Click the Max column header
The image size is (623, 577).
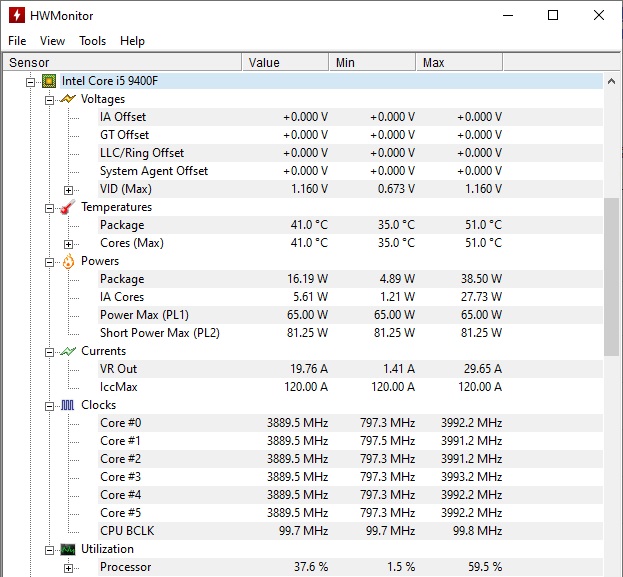point(459,62)
